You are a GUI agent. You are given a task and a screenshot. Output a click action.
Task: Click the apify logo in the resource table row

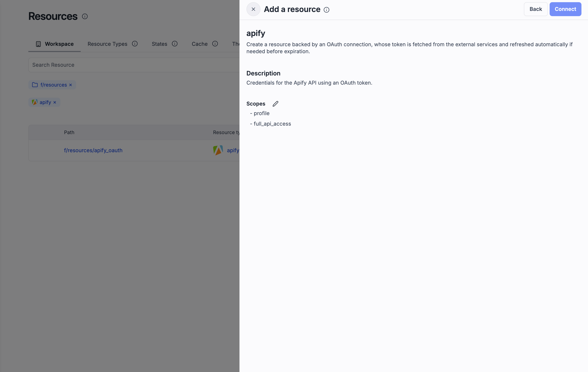click(218, 150)
